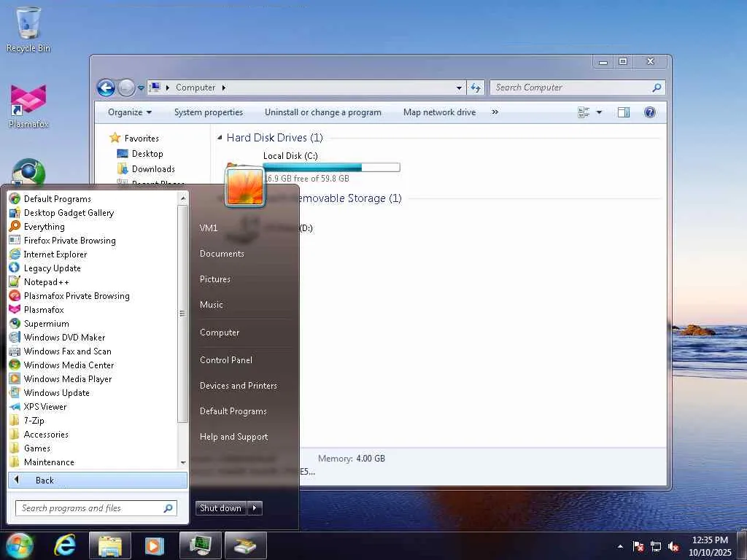747x560 pixels.
Task: Select Downloads under Favorites
Action: click(x=146, y=168)
